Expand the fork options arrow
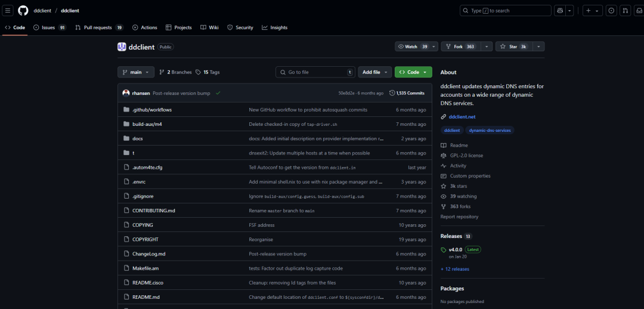Screen dimensions: 644x309 pyautogui.click(x=487, y=47)
